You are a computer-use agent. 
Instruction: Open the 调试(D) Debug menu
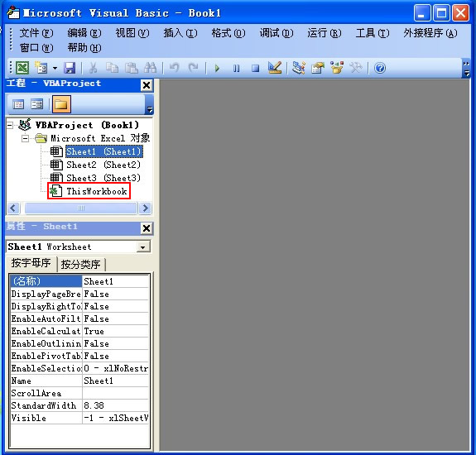[x=276, y=33]
